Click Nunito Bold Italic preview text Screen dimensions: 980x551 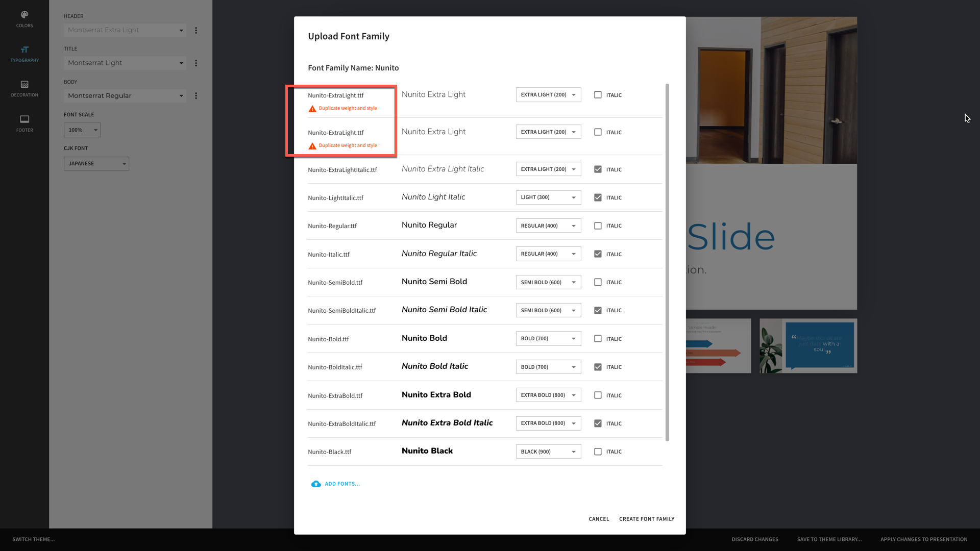point(435,366)
